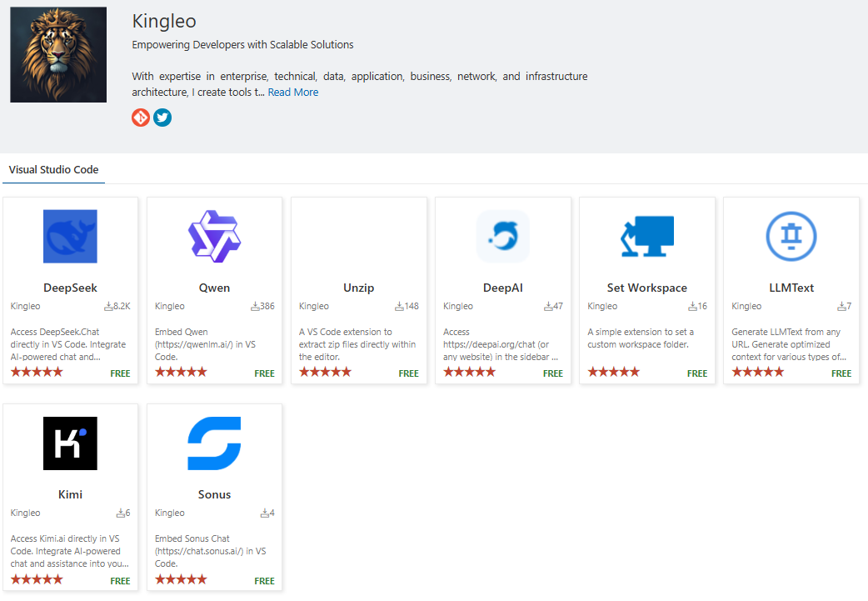Click the Qwen 386 download icon
Screen dimensions: 868x601
tap(255, 306)
